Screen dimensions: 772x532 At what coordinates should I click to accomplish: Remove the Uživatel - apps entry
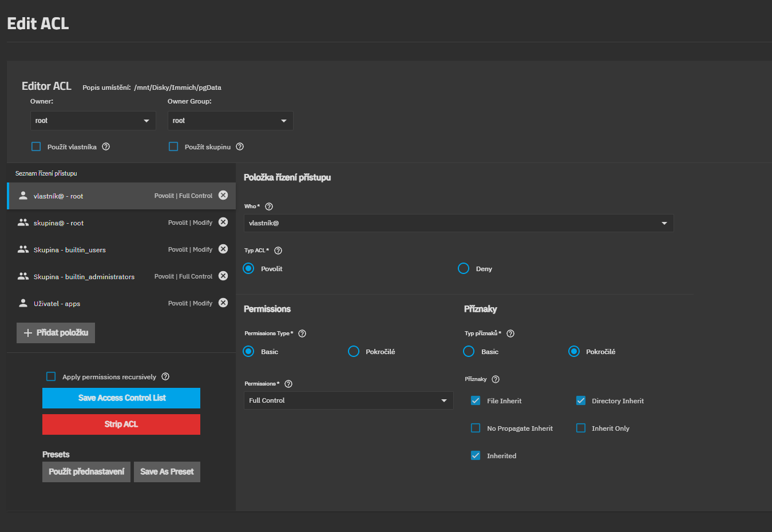(223, 303)
